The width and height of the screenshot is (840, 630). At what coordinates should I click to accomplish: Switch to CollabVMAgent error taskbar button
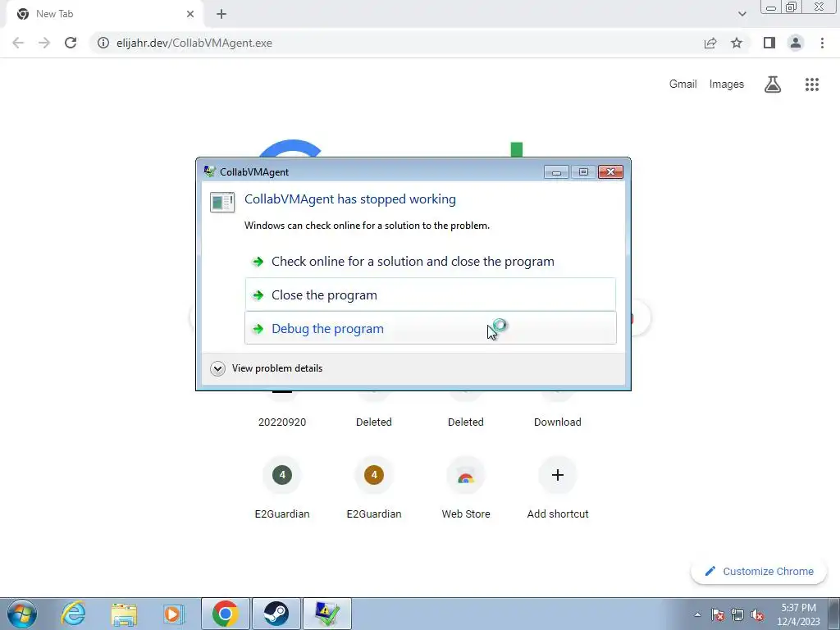click(x=326, y=614)
